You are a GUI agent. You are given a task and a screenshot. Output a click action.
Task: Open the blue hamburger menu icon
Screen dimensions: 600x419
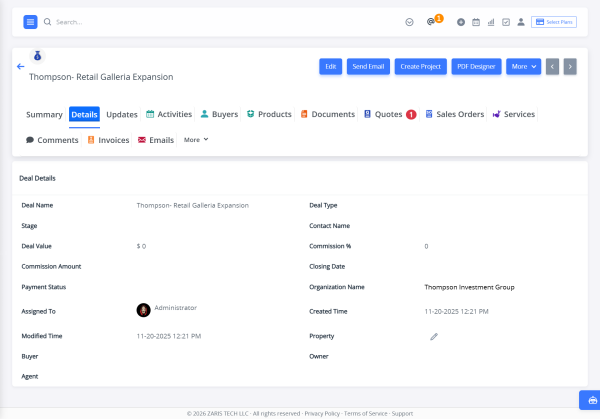tap(30, 22)
